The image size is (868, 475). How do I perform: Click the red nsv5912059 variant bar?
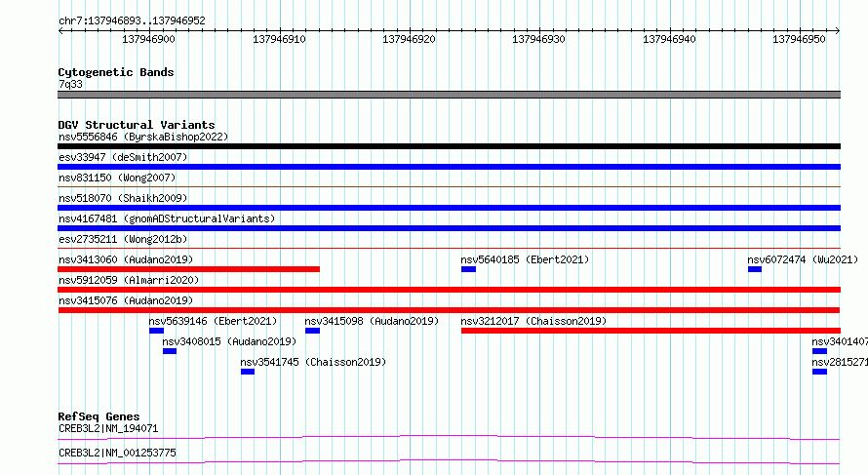pos(449,290)
